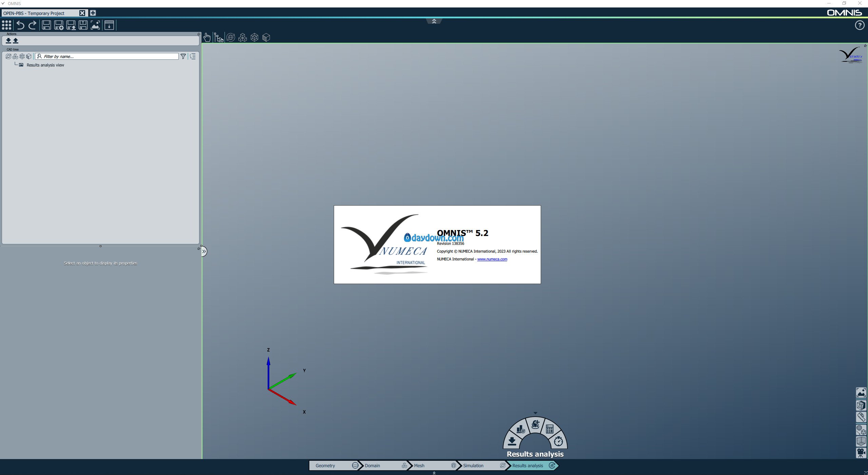Click the stacked cubes filter in viewport toolbar
Screen dimensions: 868x475
[243, 37]
